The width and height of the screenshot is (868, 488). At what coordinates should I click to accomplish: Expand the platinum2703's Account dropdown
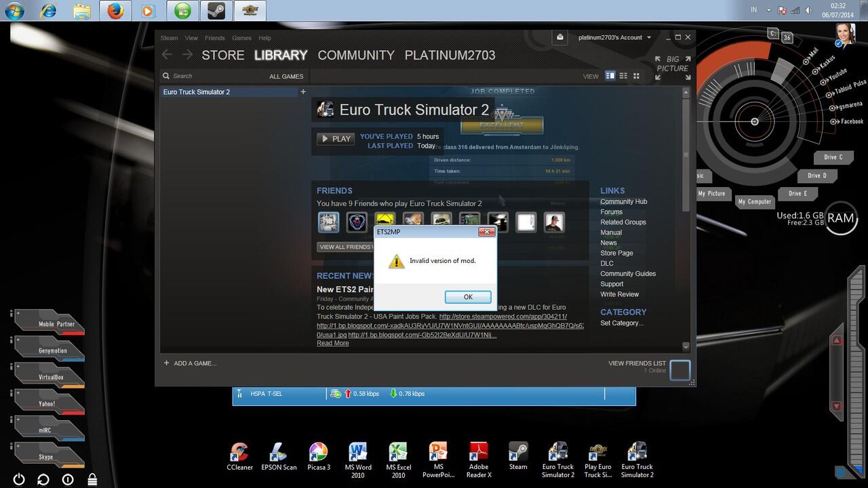coord(614,37)
